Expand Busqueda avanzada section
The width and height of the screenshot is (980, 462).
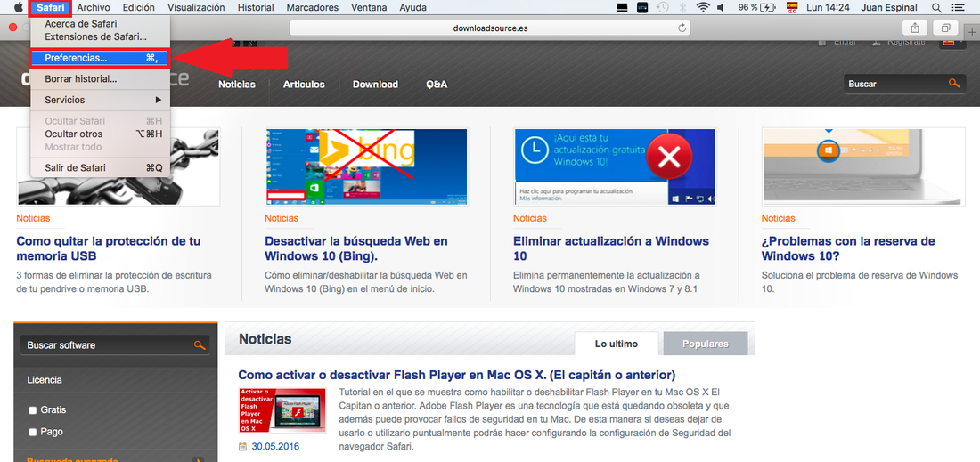tap(199, 461)
